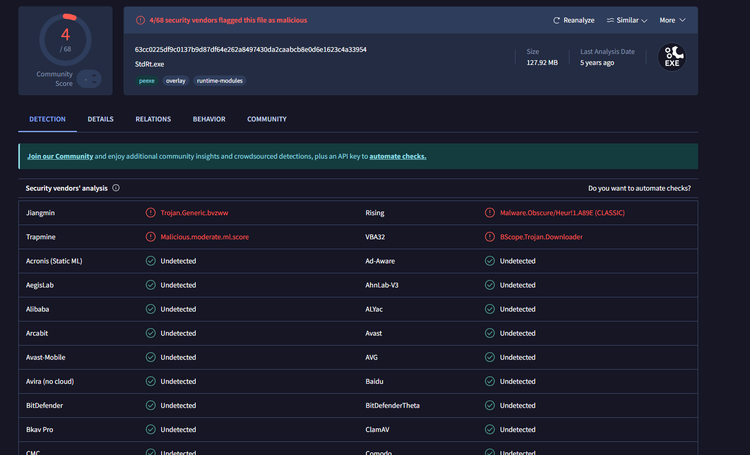Screen dimensions: 750x455
Task: Select the overlay tag
Action: [x=176, y=81]
